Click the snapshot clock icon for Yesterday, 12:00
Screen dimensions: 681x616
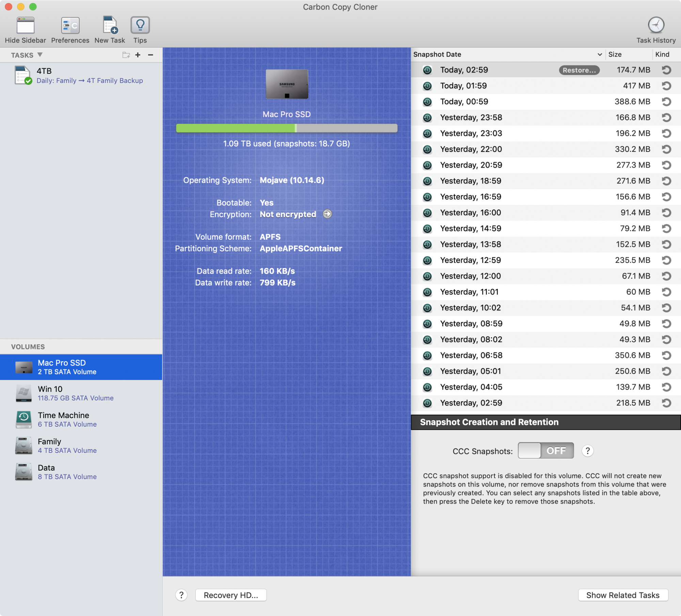427,276
